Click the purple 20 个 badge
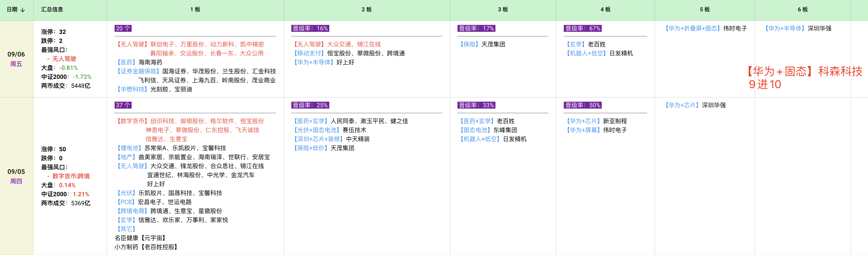This screenshot has width=868, height=255. [x=123, y=28]
